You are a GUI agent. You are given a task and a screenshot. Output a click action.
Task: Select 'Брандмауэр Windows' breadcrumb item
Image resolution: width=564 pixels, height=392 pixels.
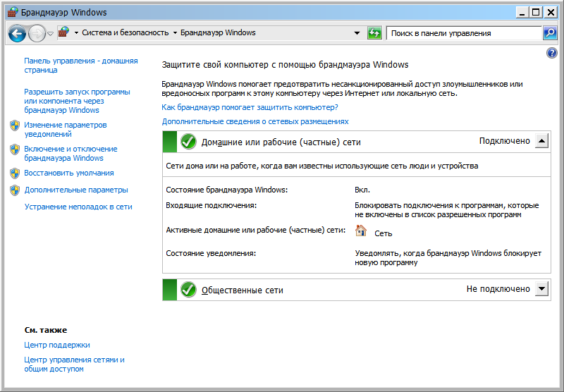[218, 32]
